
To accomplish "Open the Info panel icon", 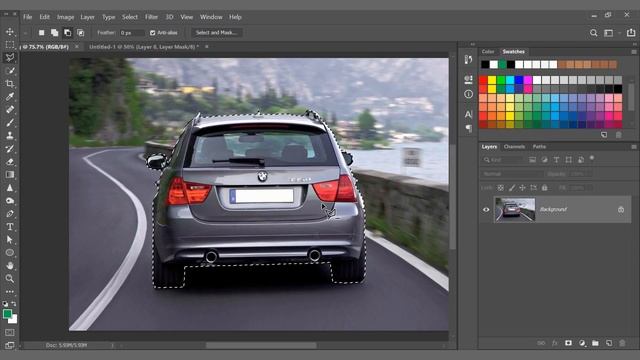I will point(468,94).
